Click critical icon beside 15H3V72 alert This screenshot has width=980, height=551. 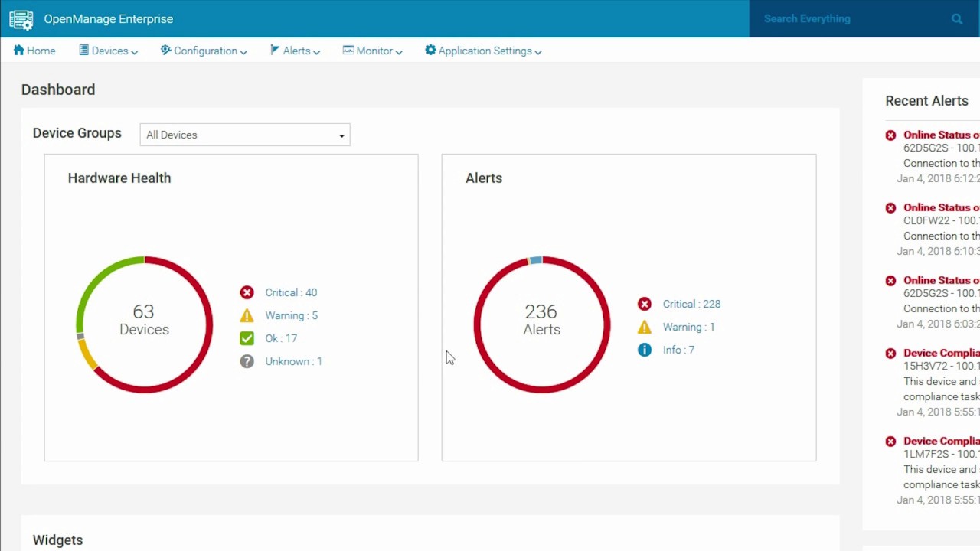tap(890, 354)
